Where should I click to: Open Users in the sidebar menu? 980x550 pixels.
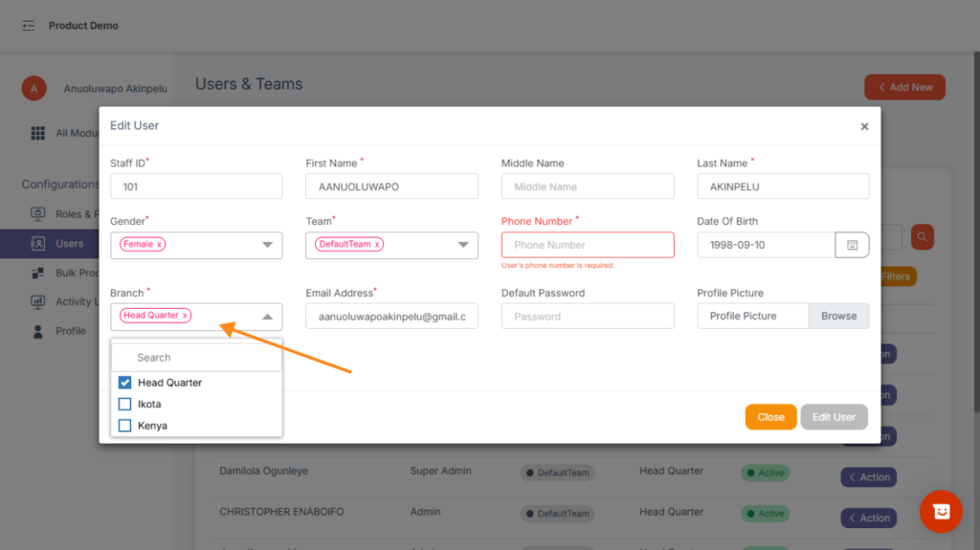pyautogui.click(x=69, y=244)
